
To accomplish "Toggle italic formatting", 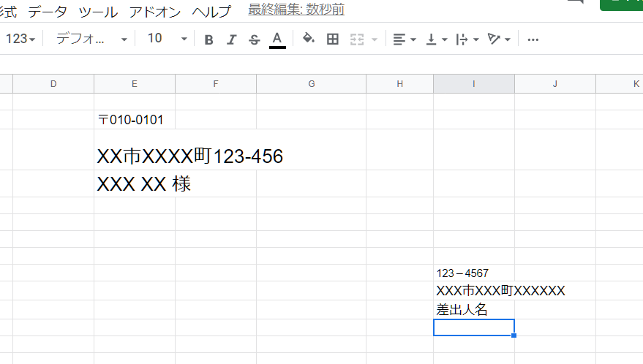I will click(232, 39).
